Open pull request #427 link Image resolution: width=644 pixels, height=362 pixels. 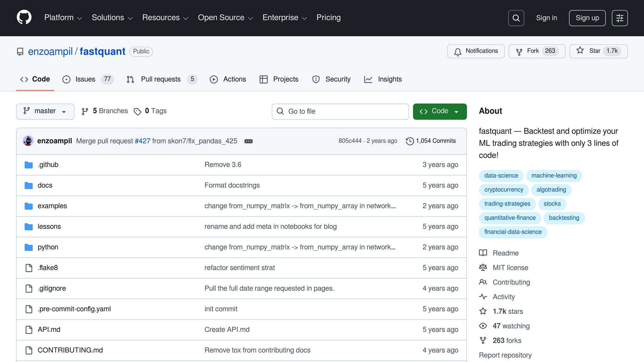click(142, 141)
